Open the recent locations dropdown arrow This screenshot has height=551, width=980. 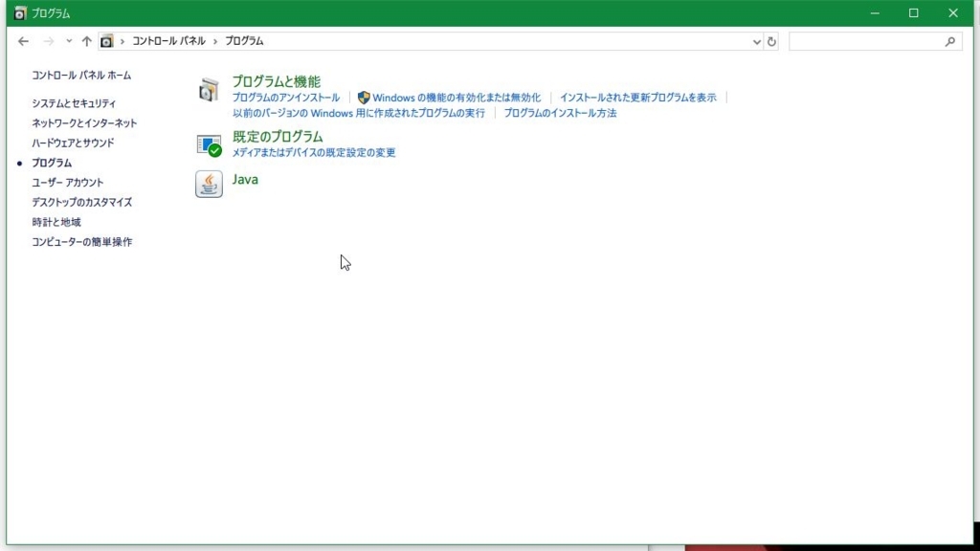click(69, 41)
